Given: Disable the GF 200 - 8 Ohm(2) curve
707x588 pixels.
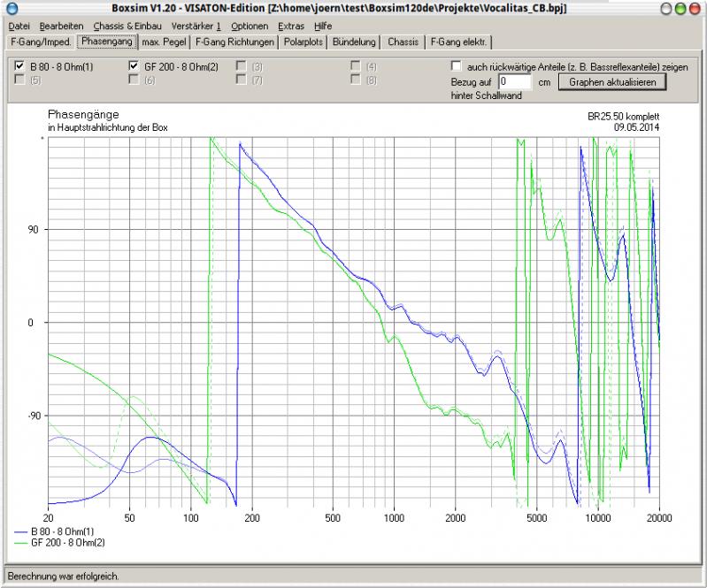Looking at the screenshot, I should 134,66.
